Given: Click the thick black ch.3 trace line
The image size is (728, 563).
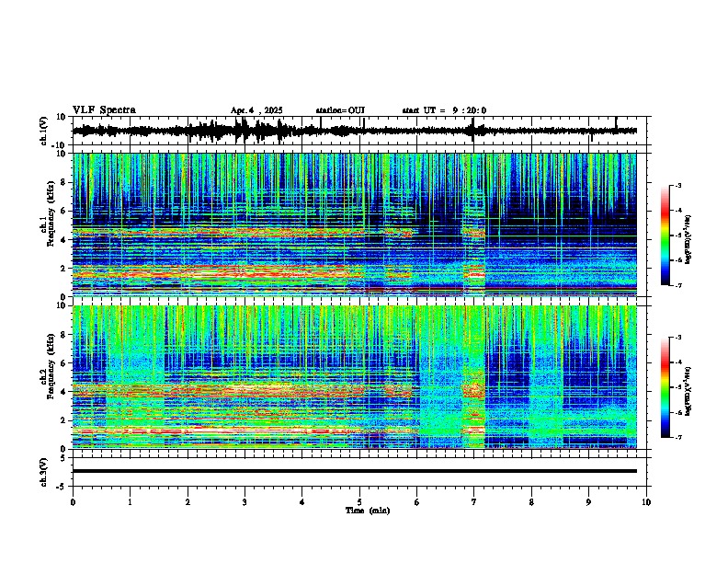Looking at the screenshot, I should pyautogui.click(x=354, y=471).
